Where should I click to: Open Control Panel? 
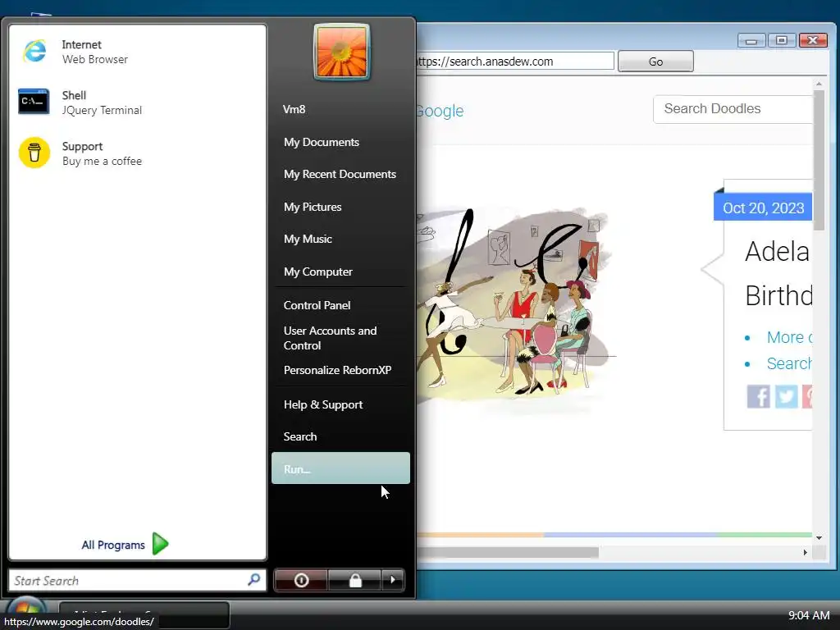(x=317, y=305)
